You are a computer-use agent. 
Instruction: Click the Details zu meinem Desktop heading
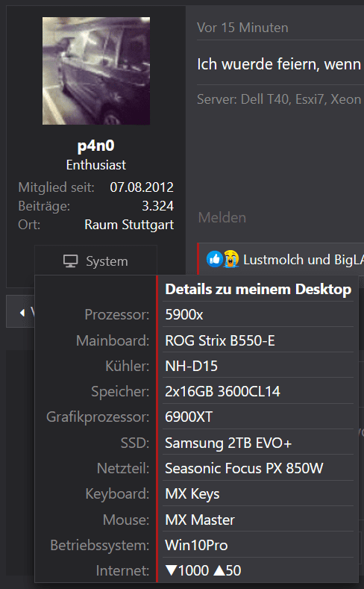tap(258, 289)
